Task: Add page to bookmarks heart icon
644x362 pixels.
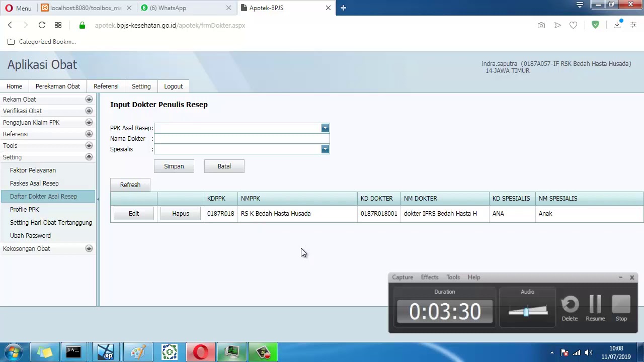Action: [x=573, y=25]
